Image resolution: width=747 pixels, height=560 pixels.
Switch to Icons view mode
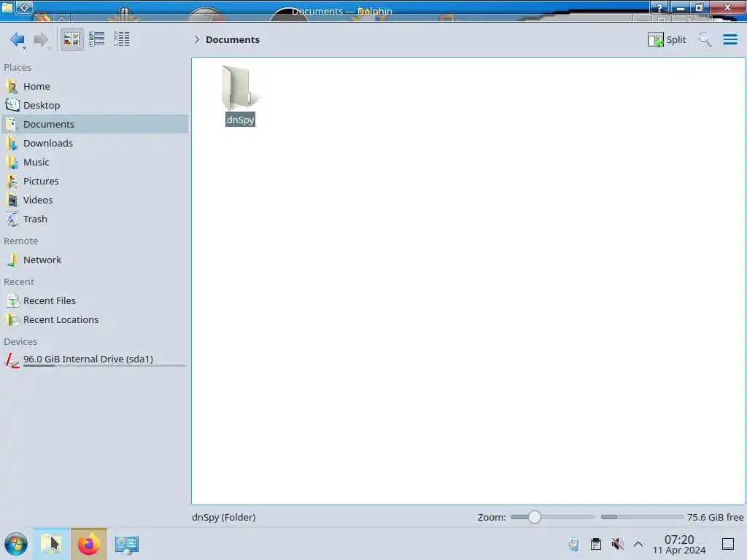tap(72, 39)
